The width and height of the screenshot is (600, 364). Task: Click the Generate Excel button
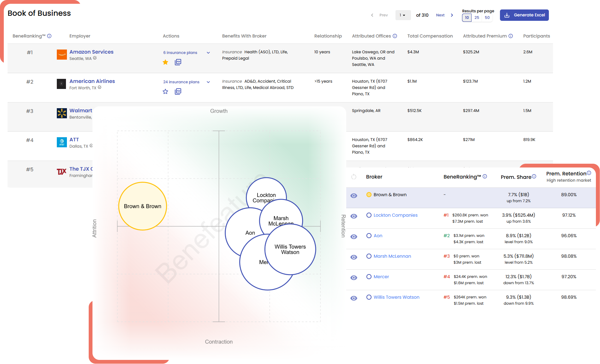[x=524, y=15]
